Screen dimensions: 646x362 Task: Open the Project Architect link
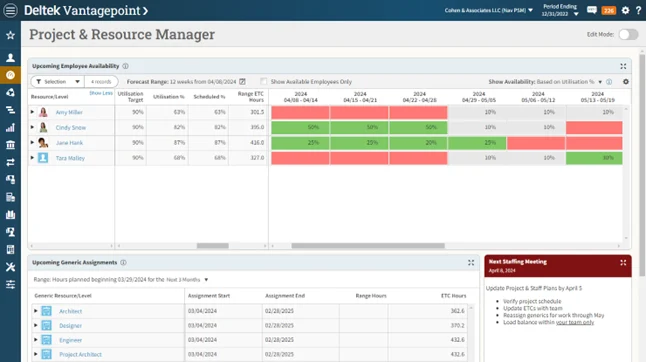click(x=80, y=355)
